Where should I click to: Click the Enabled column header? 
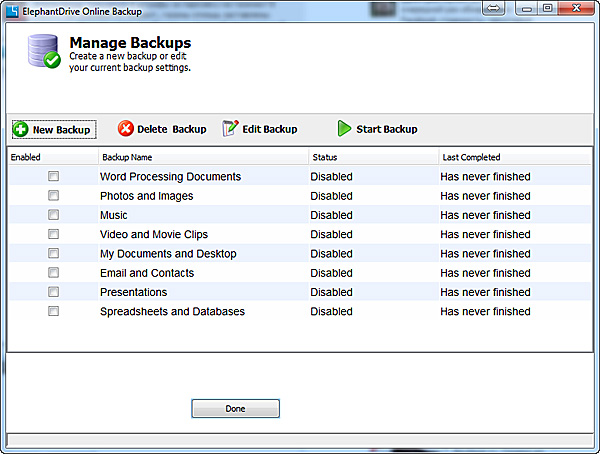pyautogui.click(x=52, y=157)
